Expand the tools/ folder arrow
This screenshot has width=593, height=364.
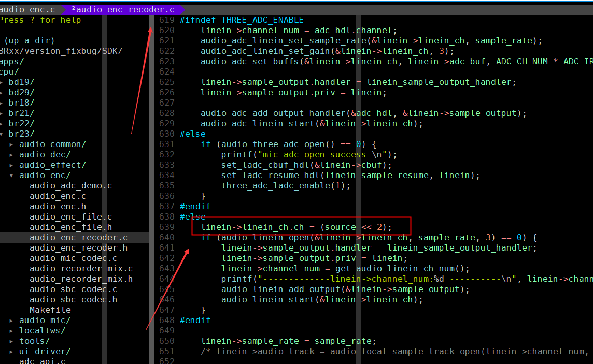pyautogui.click(x=11, y=341)
